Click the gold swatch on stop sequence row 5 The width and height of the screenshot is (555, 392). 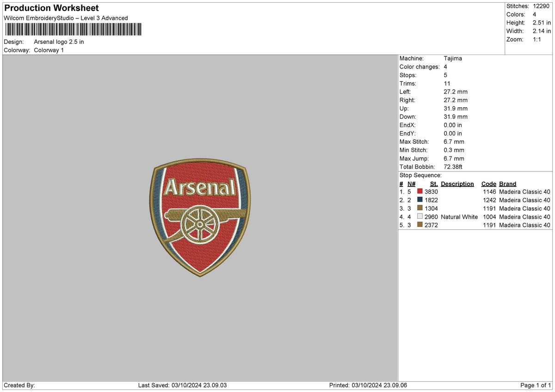click(x=420, y=225)
